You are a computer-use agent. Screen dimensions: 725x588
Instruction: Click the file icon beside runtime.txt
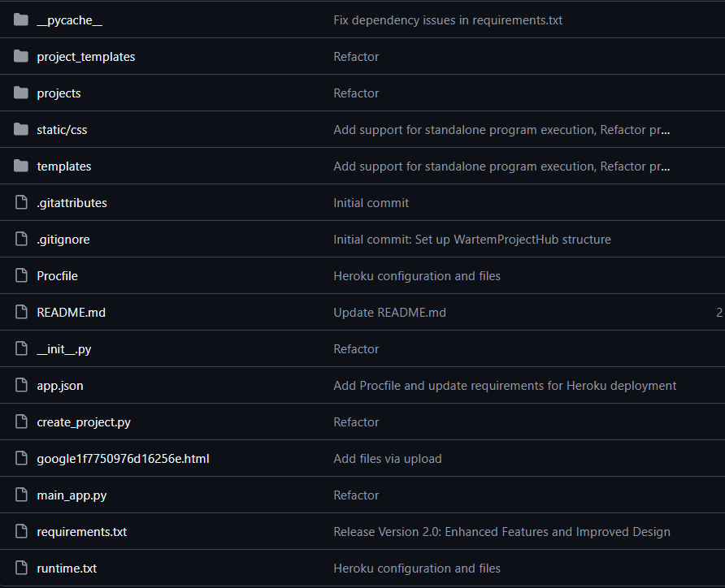coord(21,568)
